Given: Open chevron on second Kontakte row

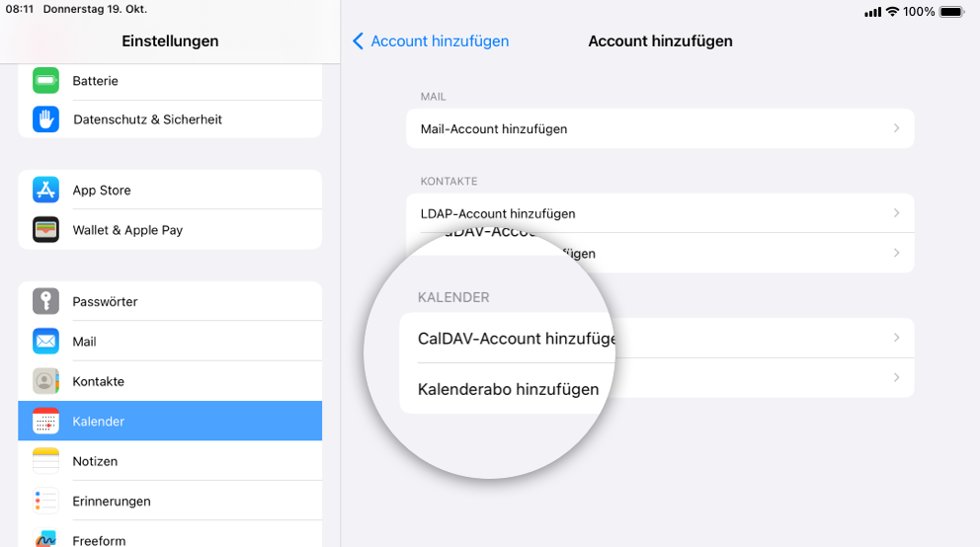Looking at the screenshot, I should pyautogui.click(x=896, y=253).
